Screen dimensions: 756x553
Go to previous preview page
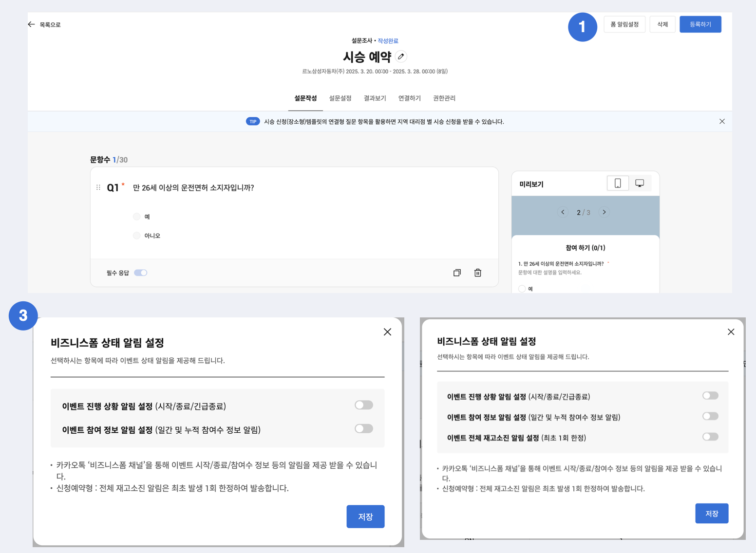[x=563, y=212]
